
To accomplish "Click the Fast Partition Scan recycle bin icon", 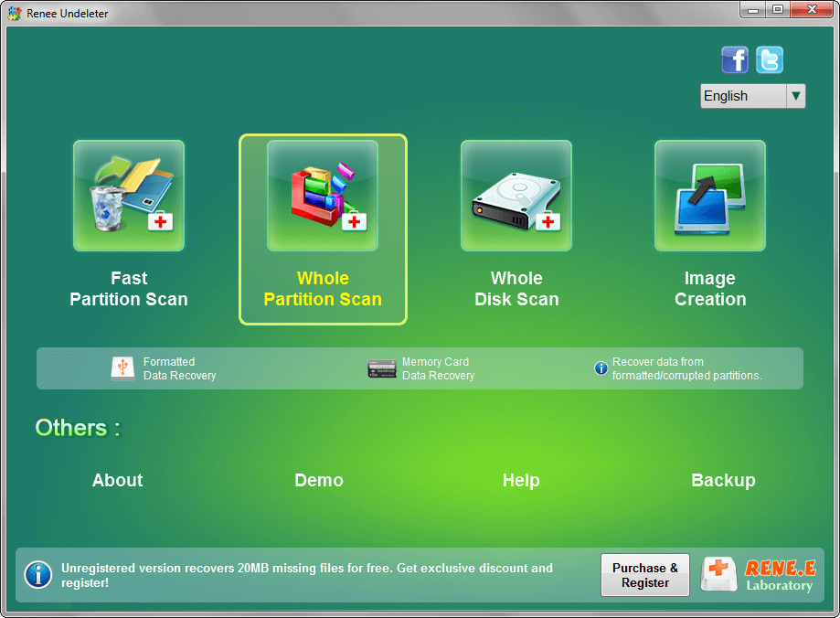I will [129, 196].
